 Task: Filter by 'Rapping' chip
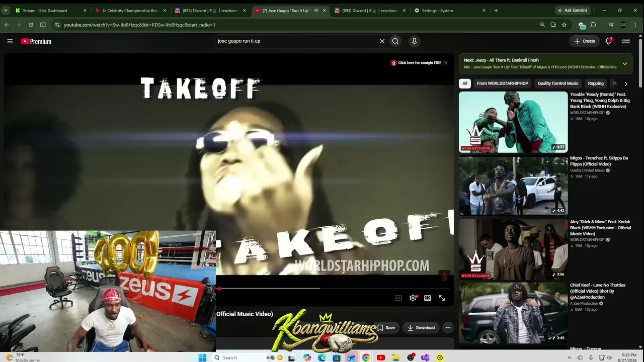pos(596,83)
